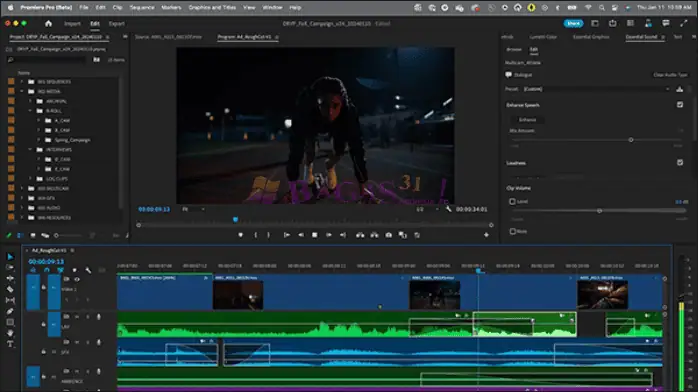Click the Home icon
This screenshot has height=392, width=698.
(49, 24)
